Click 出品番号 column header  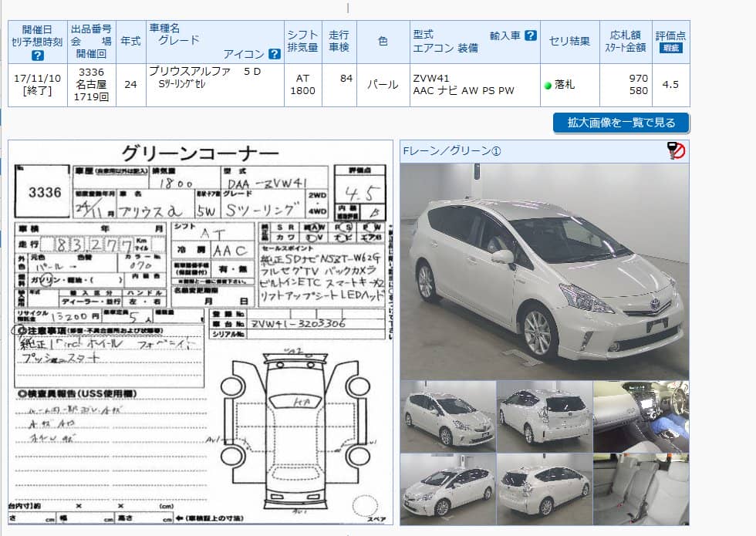click(91, 42)
